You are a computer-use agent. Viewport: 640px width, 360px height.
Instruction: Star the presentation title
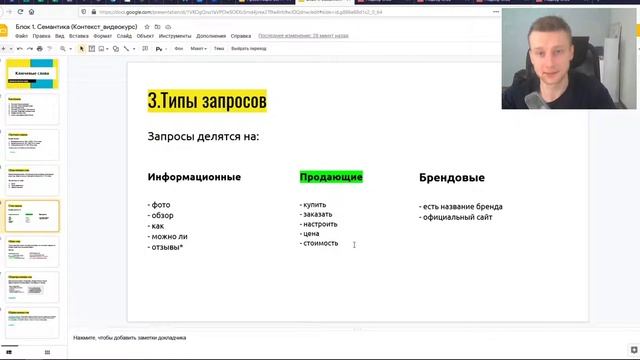click(x=147, y=27)
